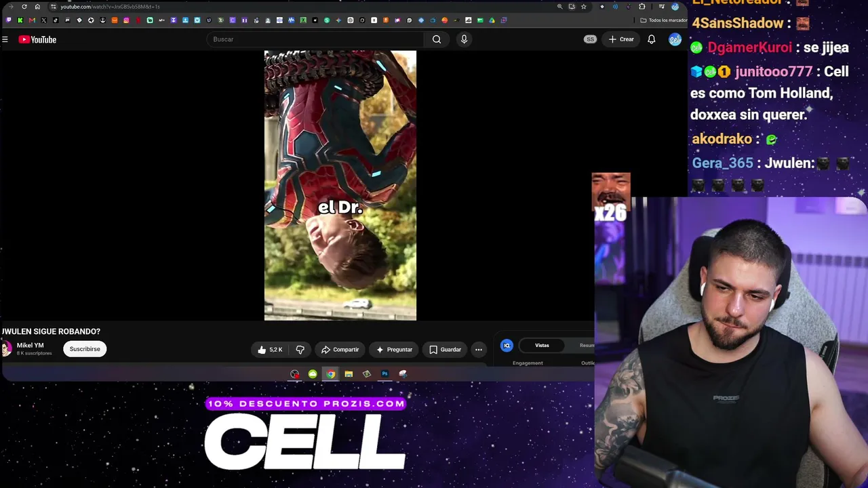Bookmark this page with the star icon

click(583, 7)
